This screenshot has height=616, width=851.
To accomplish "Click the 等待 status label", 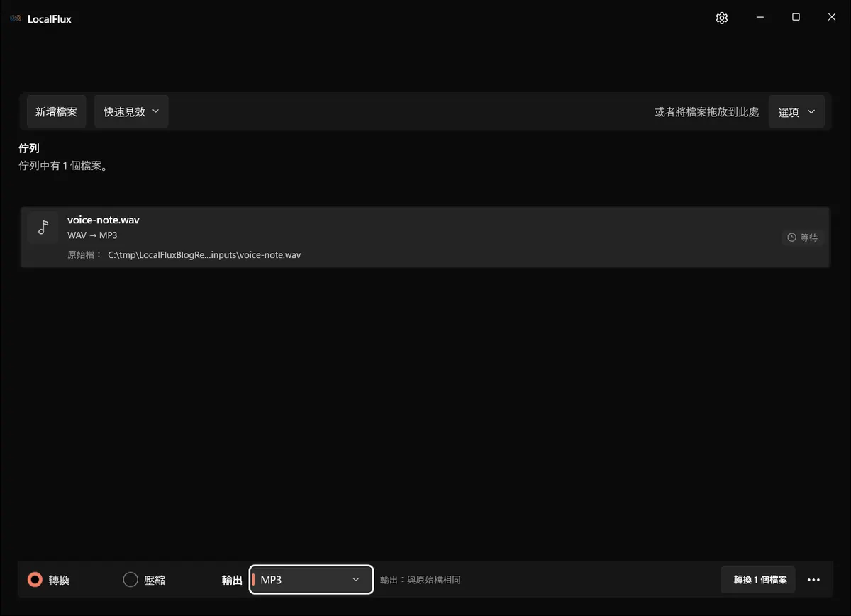I will (x=809, y=237).
